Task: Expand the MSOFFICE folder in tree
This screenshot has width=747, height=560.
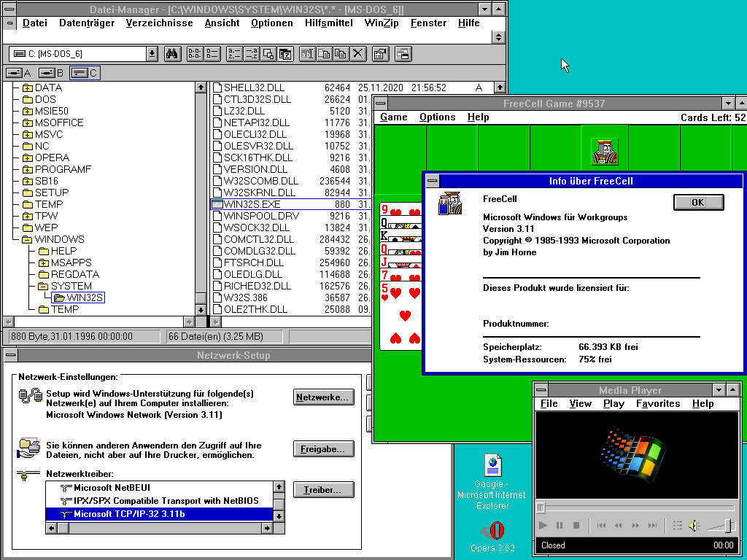Action: click(x=28, y=122)
